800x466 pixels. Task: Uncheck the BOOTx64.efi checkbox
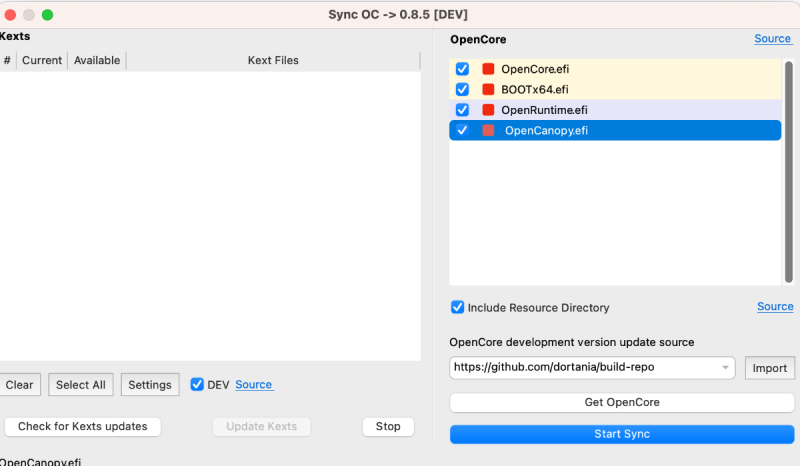point(462,89)
